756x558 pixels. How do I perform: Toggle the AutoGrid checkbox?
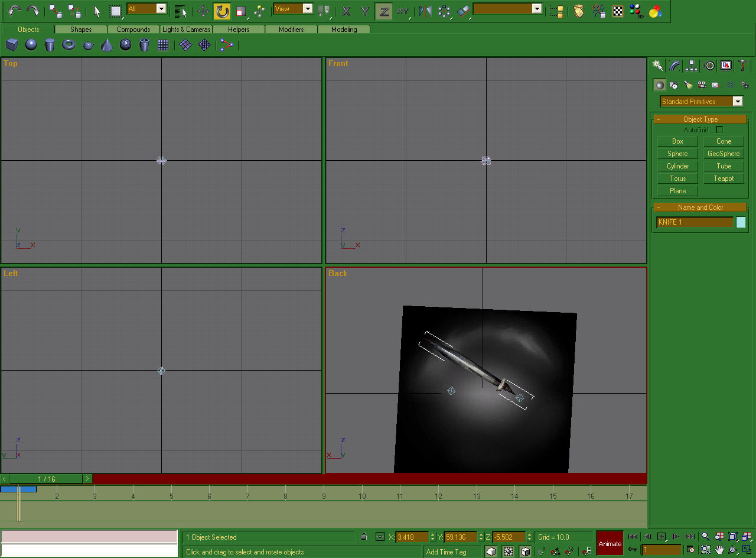click(x=719, y=129)
